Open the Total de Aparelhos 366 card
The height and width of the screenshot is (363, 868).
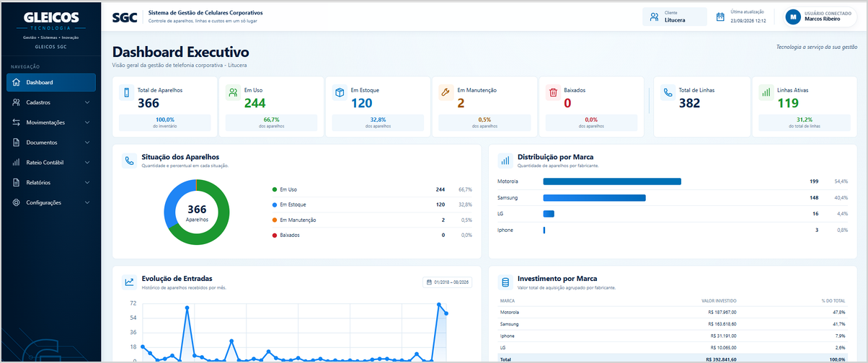pos(164,107)
